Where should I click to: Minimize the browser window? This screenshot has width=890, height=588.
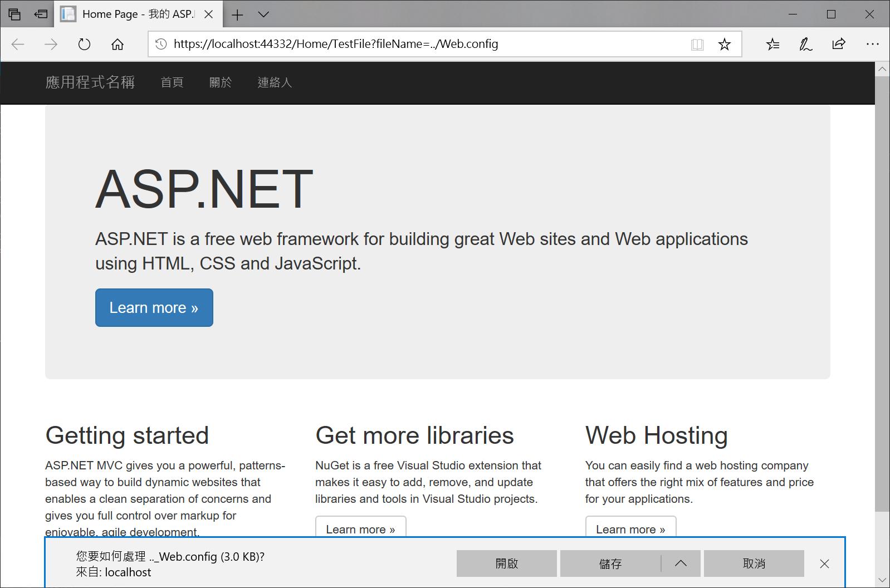tap(793, 14)
